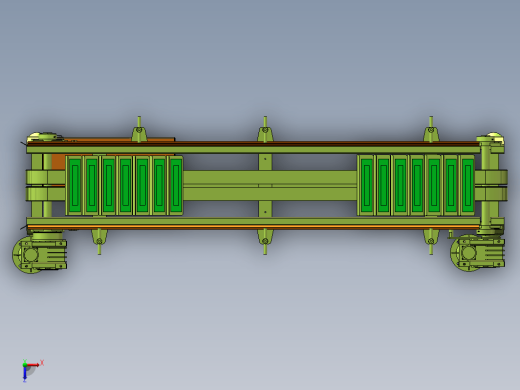
Task: Pick the top right mounting bracket
Action: tap(431, 129)
